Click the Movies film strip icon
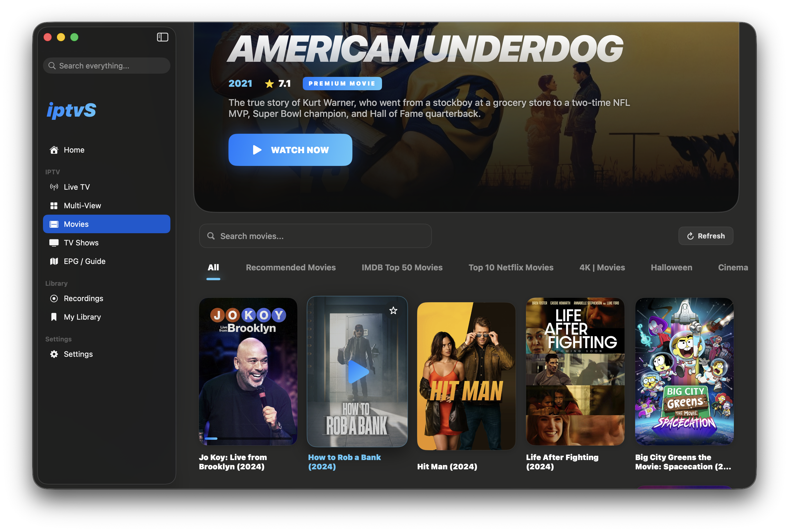789x532 pixels. click(54, 224)
